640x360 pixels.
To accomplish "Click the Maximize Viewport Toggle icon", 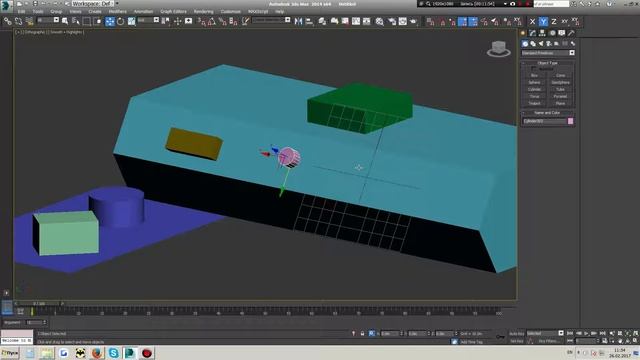I will point(636,341).
